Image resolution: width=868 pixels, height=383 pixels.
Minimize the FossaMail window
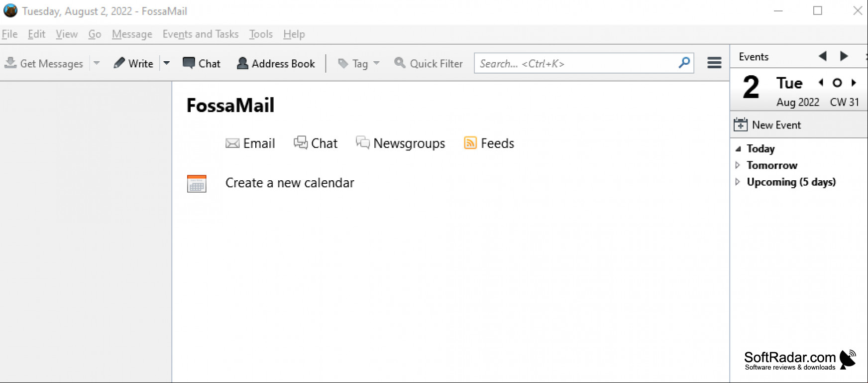[778, 10]
